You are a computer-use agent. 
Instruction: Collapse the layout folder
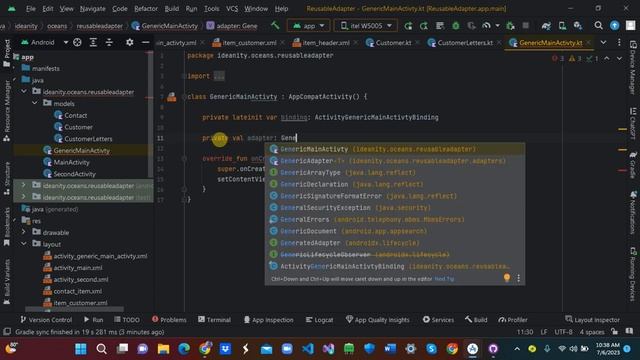(x=24, y=244)
